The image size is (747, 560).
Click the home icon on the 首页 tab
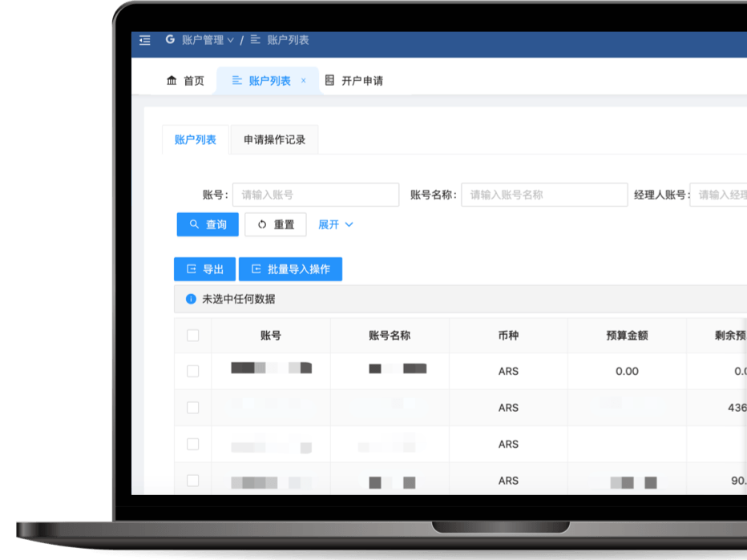tap(172, 80)
